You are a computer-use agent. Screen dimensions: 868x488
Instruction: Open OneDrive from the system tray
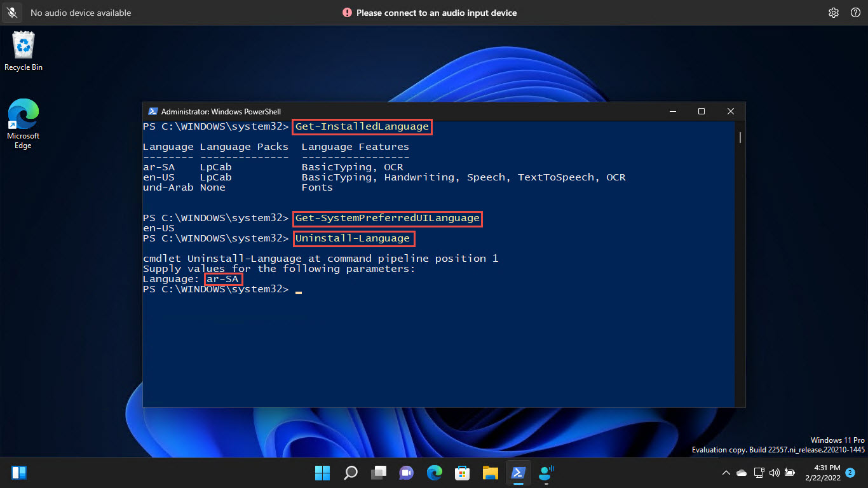741,472
